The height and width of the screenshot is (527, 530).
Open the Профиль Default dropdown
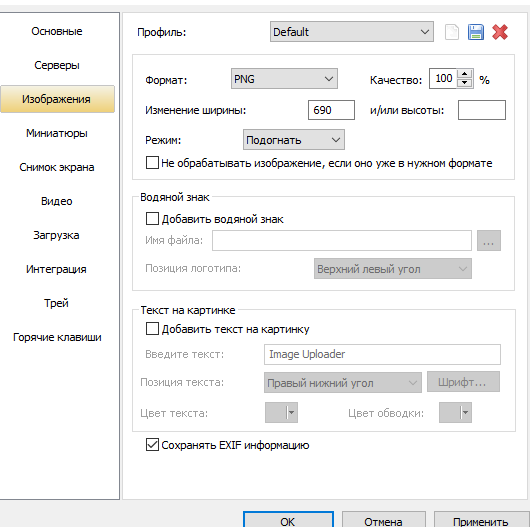click(352, 32)
